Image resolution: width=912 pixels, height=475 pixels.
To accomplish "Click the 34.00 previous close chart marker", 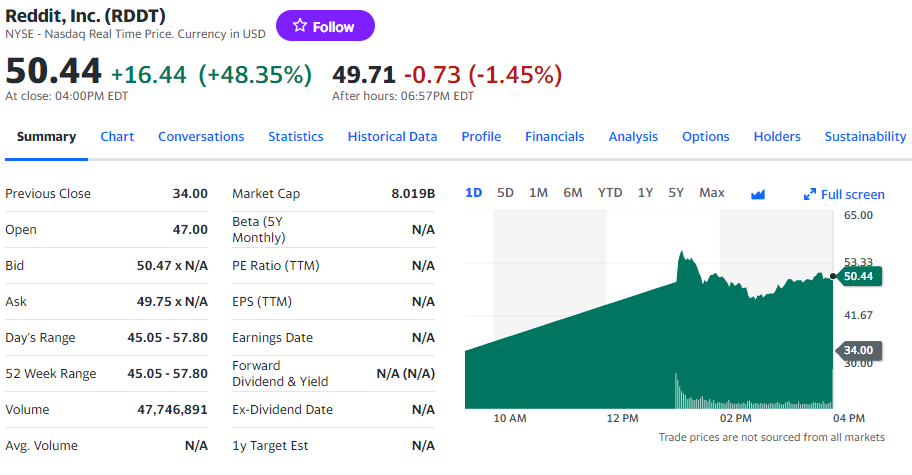I will click(859, 350).
